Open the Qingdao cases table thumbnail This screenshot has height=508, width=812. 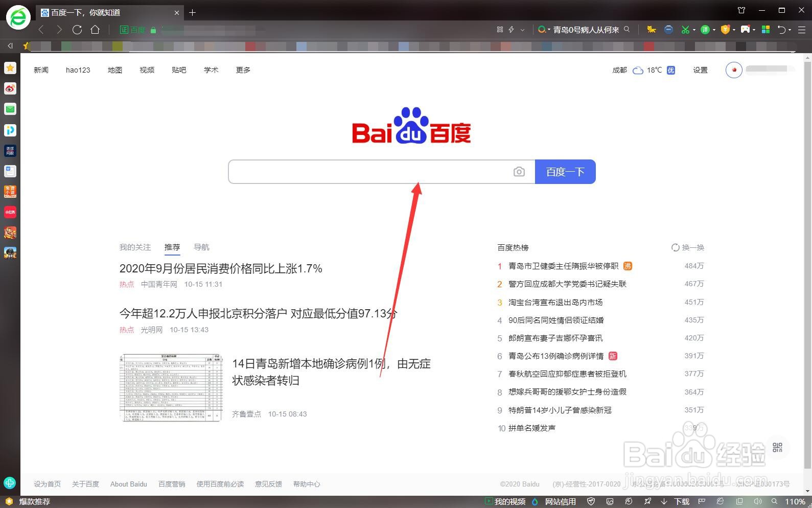click(x=171, y=387)
